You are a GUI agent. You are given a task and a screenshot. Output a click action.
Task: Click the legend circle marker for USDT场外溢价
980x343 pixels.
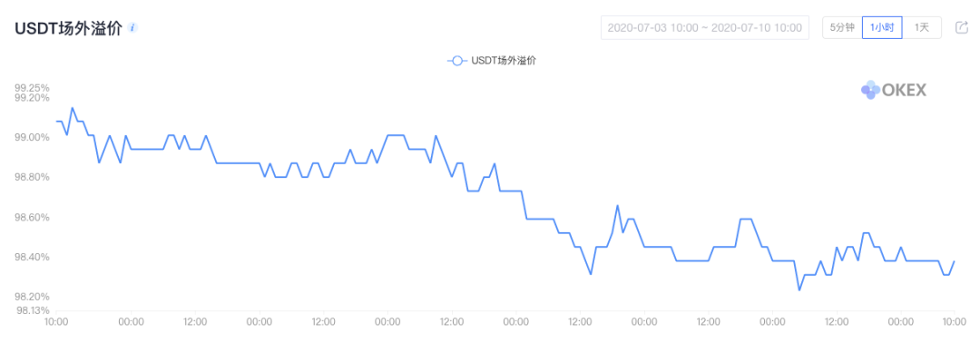[x=457, y=61]
